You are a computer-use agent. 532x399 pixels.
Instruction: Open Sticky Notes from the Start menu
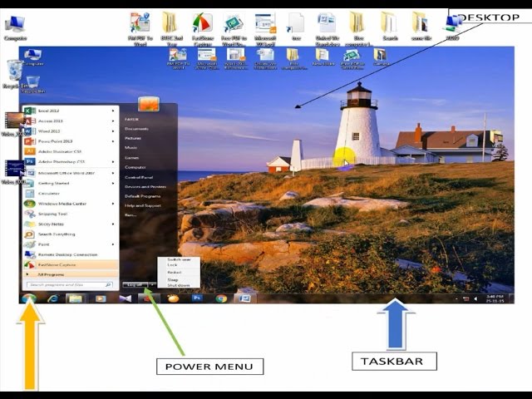coord(70,224)
